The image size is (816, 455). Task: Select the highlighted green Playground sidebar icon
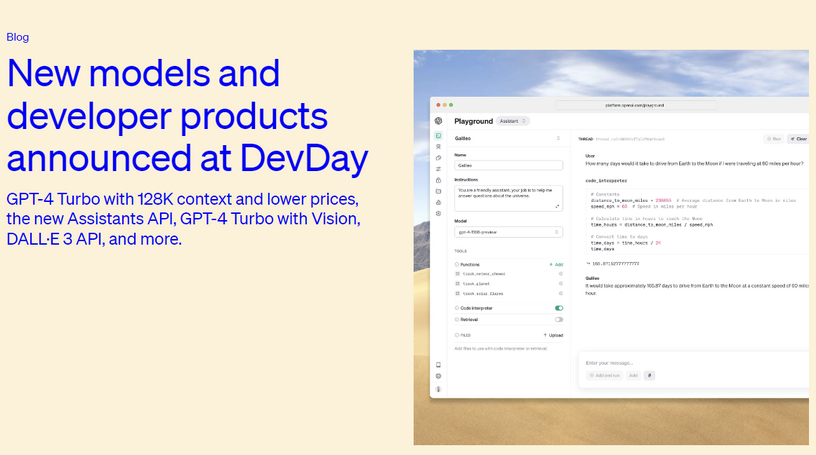tap(438, 135)
